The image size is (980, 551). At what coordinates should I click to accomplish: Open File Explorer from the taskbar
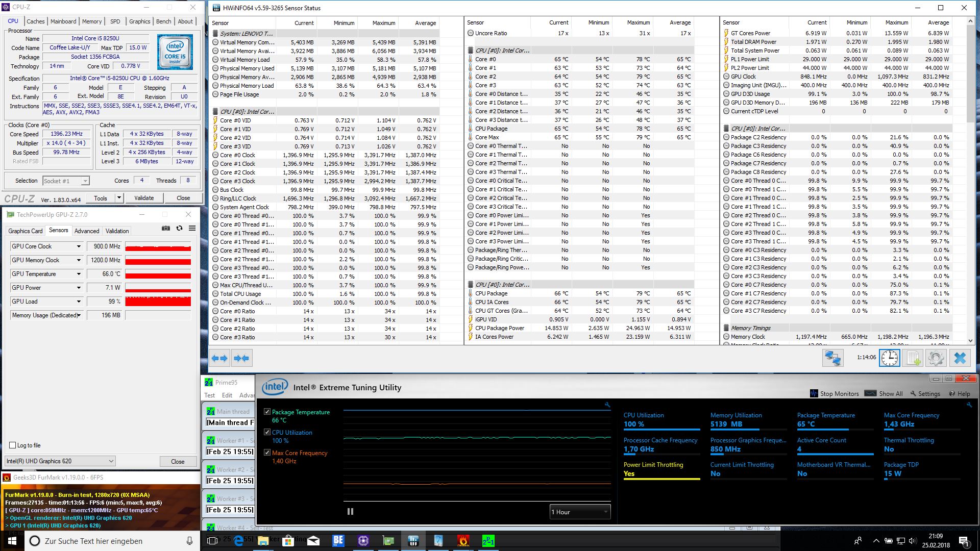point(263,541)
